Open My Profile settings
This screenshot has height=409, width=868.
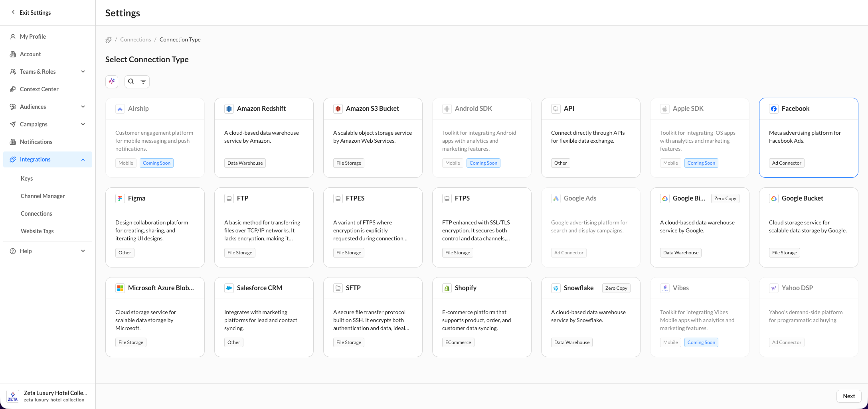pos(47,37)
